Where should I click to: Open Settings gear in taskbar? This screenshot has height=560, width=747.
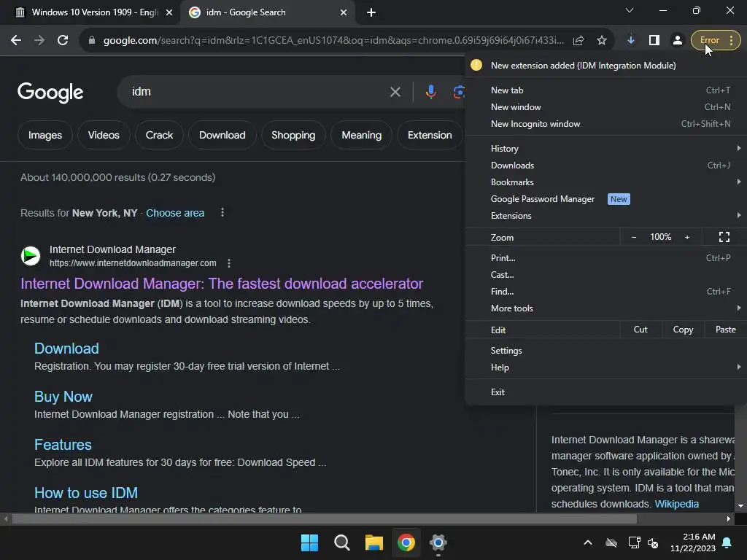438,542
